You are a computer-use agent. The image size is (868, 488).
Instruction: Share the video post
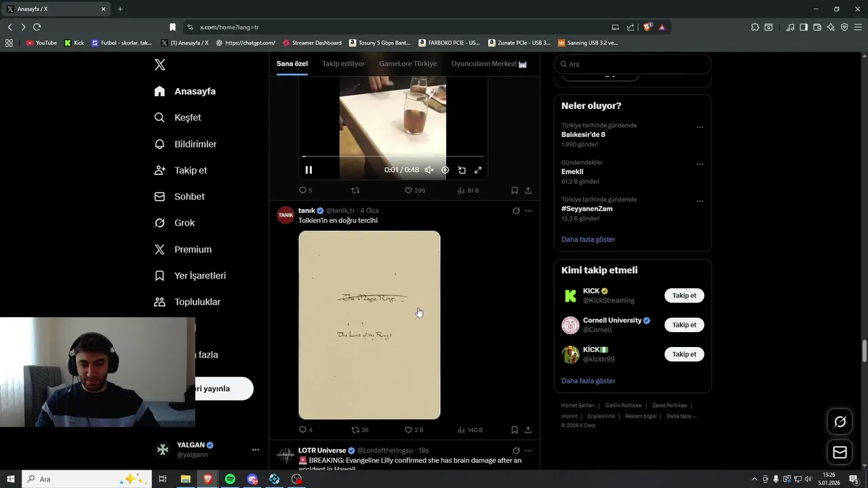tap(528, 190)
